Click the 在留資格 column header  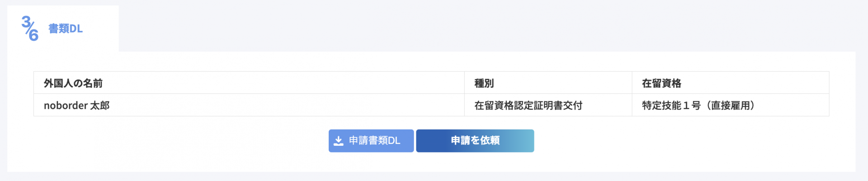coord(661,83)
